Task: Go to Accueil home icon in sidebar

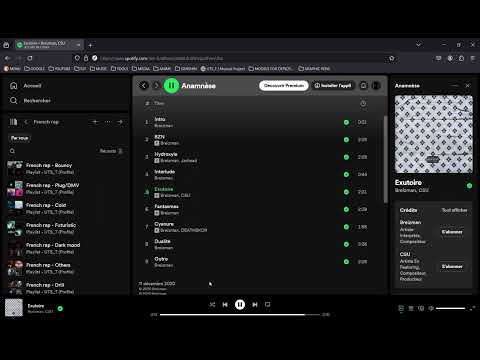Action: pos(14,86)
